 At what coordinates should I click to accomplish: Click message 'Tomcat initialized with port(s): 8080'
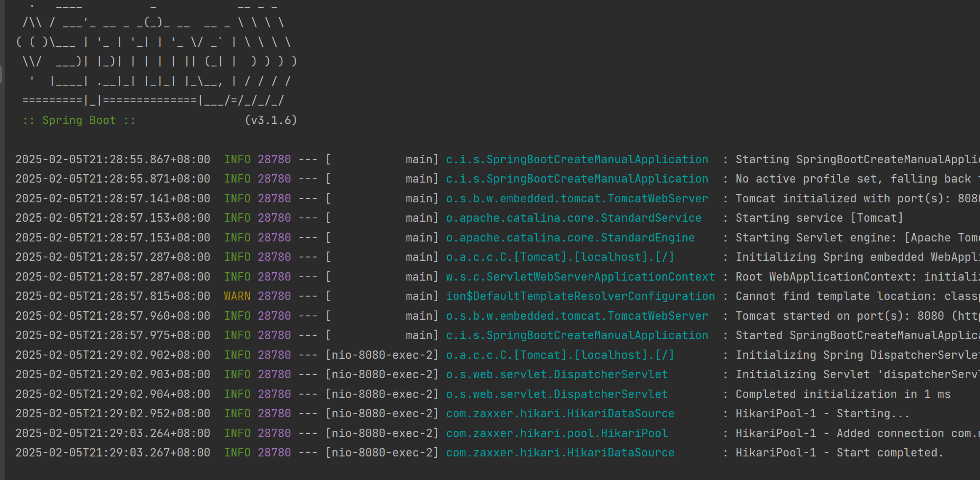pyautogui.click(x=858, y=199)
